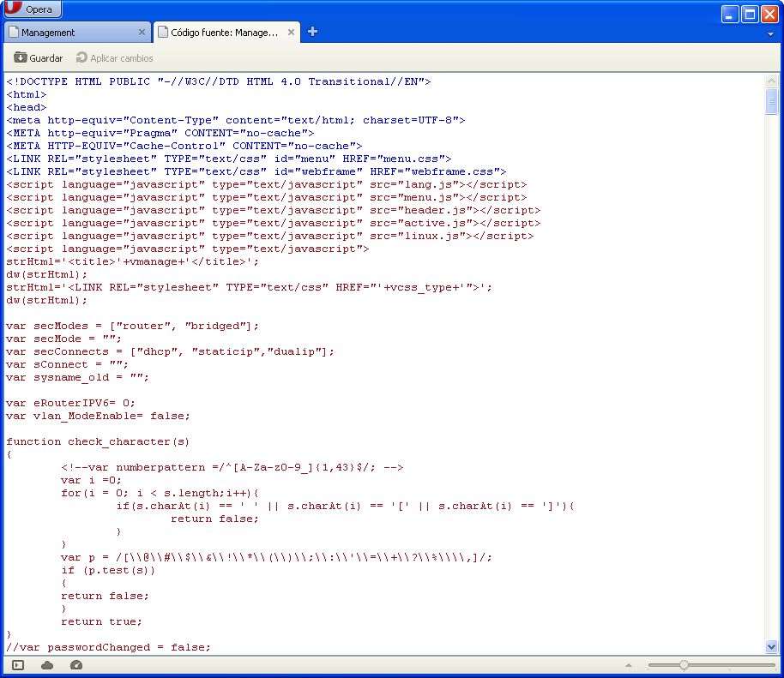Click the scrollbar down arrow
Viewport: 784px width, 678px height.
[x=771, y=647]
